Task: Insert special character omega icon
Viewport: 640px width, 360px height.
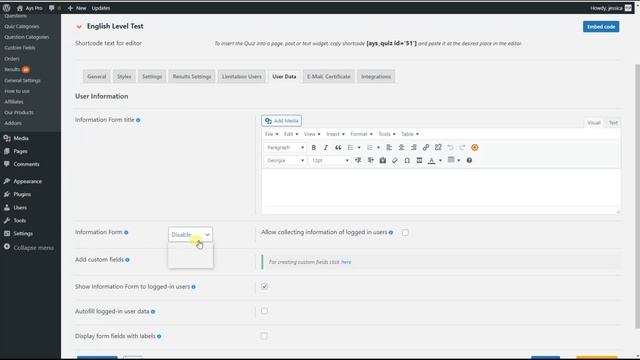Action: coord(407,160)
